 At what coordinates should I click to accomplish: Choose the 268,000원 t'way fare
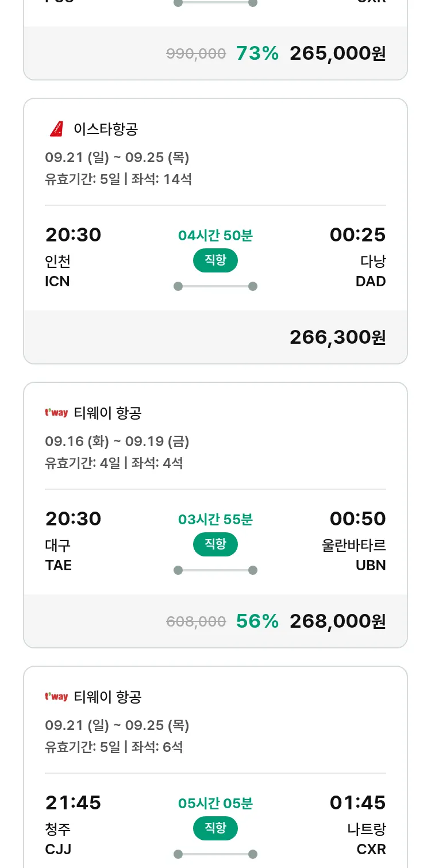coord(337,621)
